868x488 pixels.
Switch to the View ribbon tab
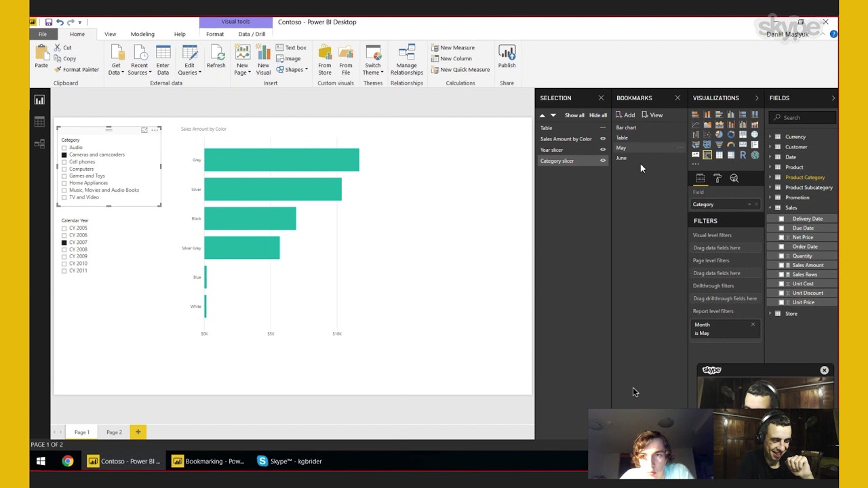coord(110,34)
